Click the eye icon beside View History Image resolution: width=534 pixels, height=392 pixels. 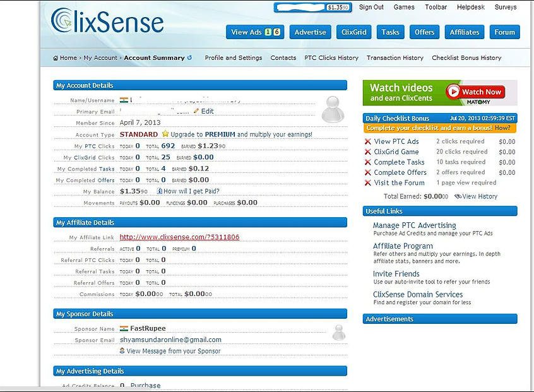(x=458, y=196)
